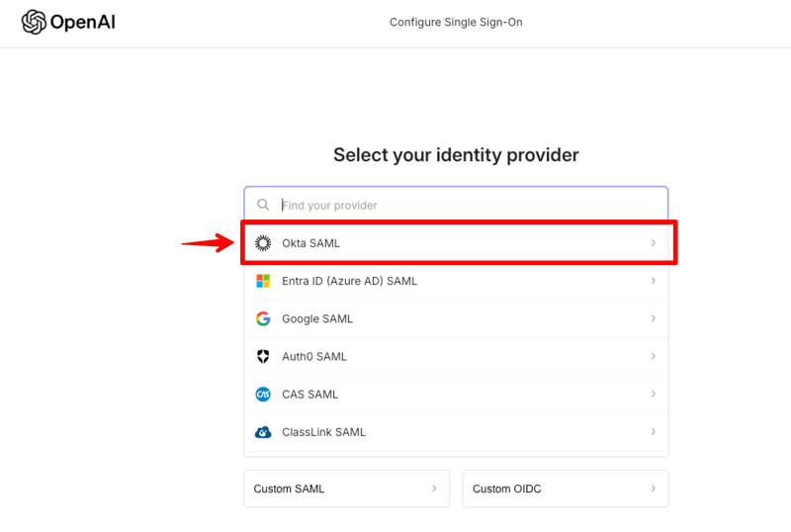Select Okta SAML as identity provider

(x=310, y=243)
